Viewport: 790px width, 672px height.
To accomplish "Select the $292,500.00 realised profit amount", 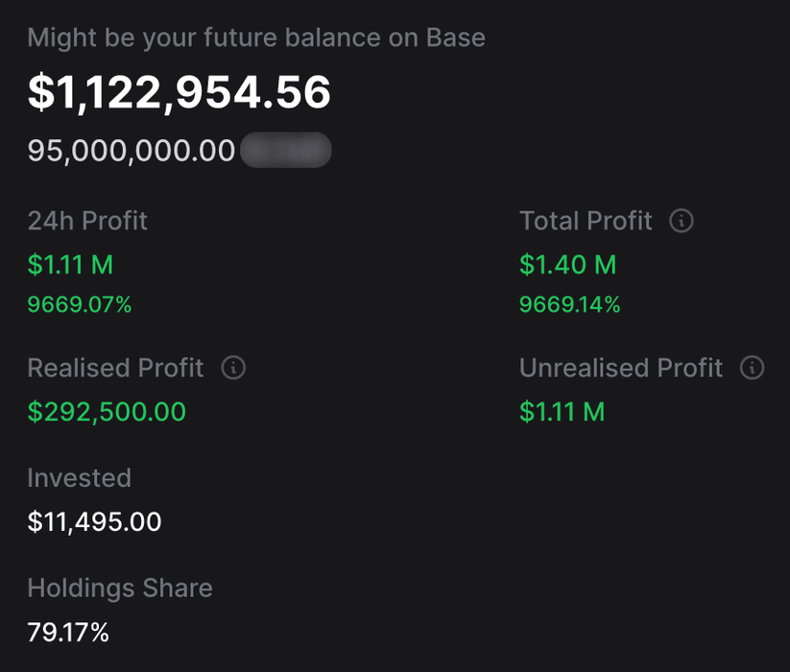I will pos(107,412).
